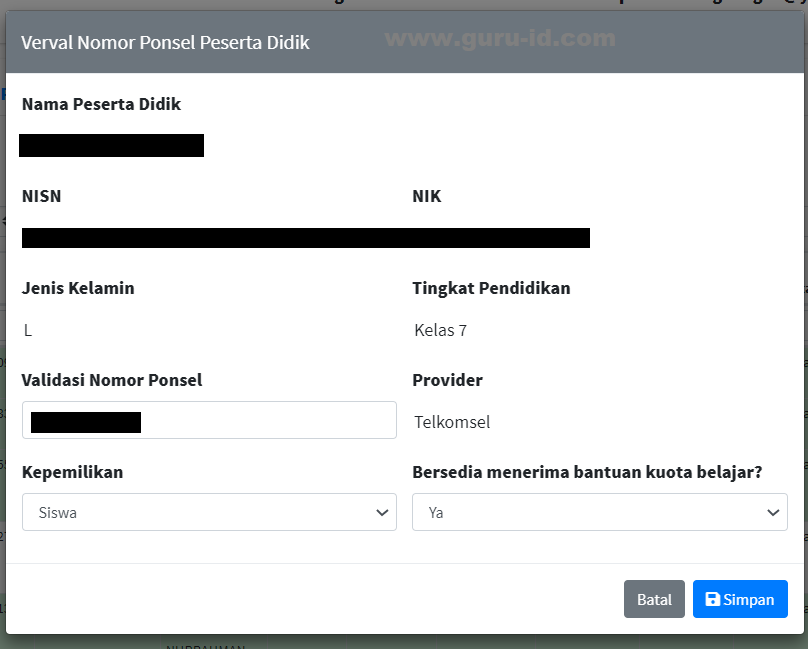Select the Tingkat Pendidikan heading

click(x=491, y=288)
